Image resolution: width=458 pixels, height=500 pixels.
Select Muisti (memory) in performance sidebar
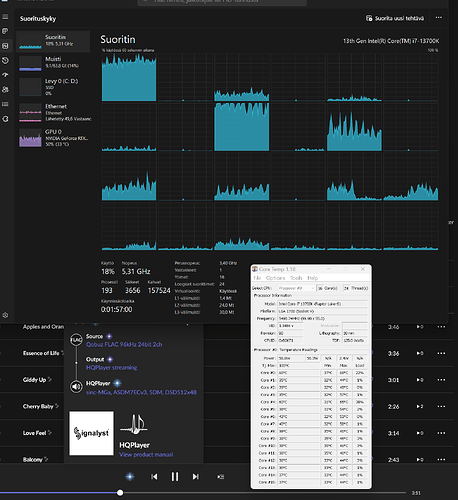[53, 63]
